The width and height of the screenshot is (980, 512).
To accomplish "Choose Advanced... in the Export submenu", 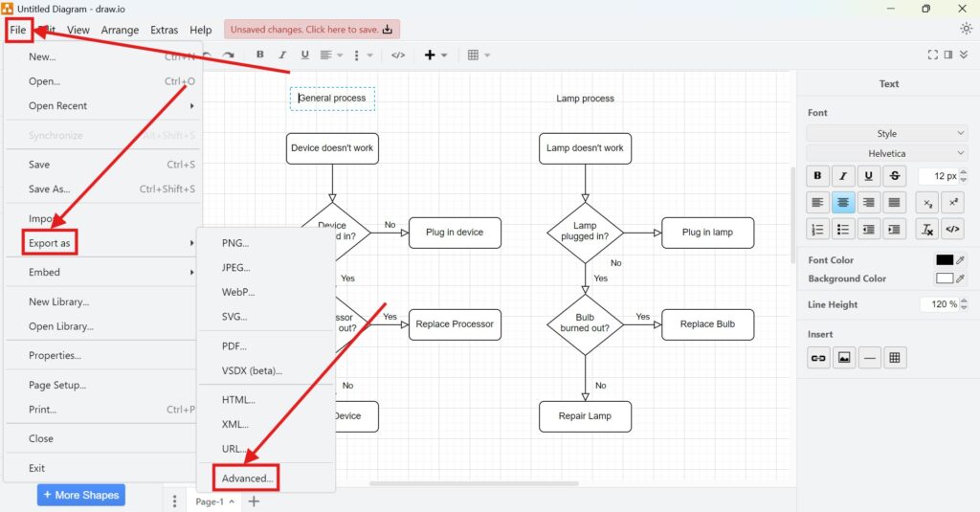I will tap(247, 479).
